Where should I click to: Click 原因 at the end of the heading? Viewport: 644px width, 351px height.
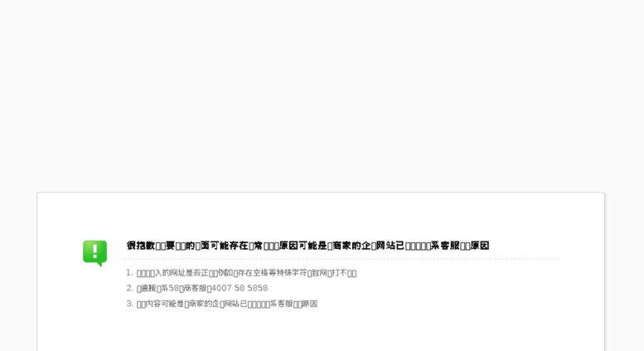point(480,246)
